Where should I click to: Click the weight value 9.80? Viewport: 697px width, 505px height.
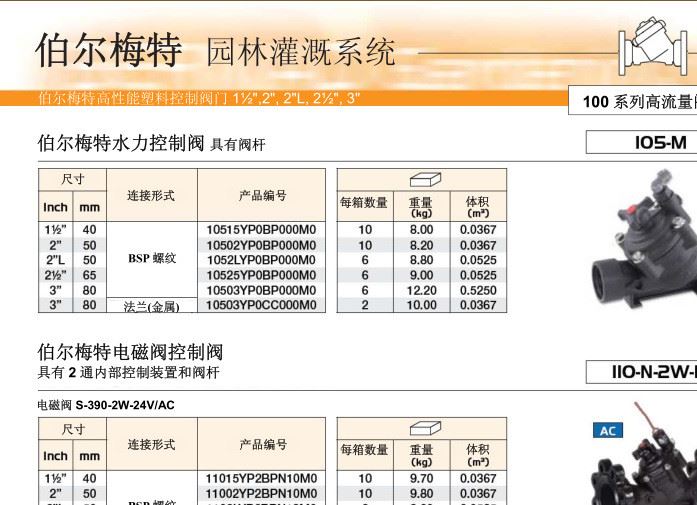pos(421,493)
